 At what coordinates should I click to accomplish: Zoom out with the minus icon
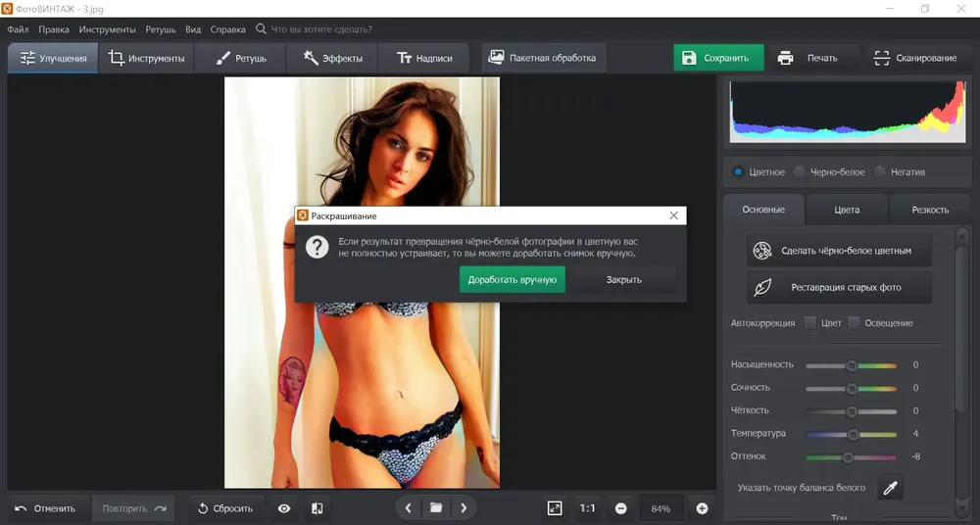620,508
